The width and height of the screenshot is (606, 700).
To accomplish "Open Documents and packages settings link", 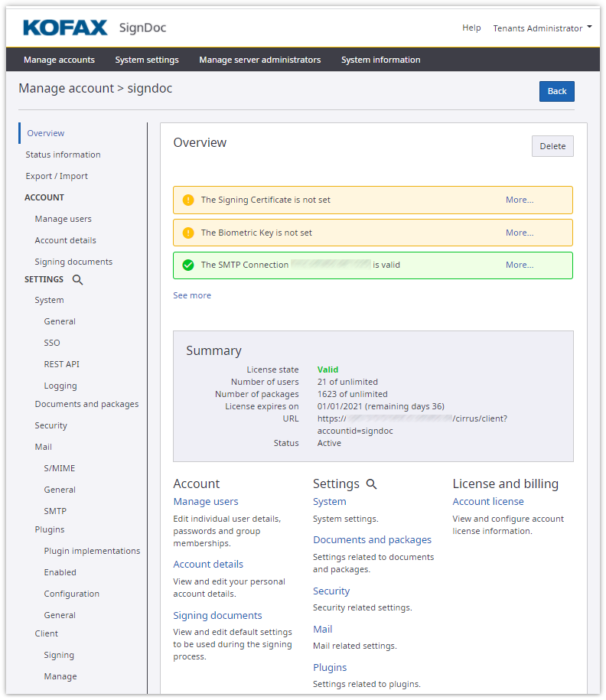I will [372, 540].
